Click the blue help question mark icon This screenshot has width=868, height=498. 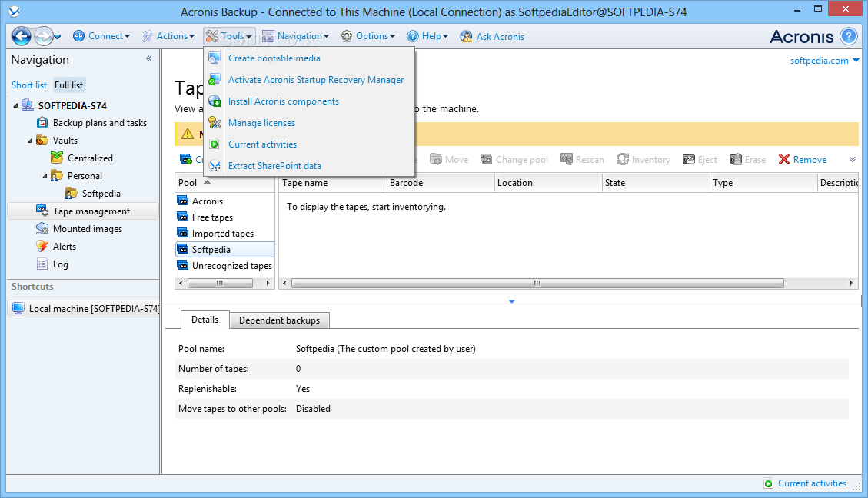(x=849, y=37)
